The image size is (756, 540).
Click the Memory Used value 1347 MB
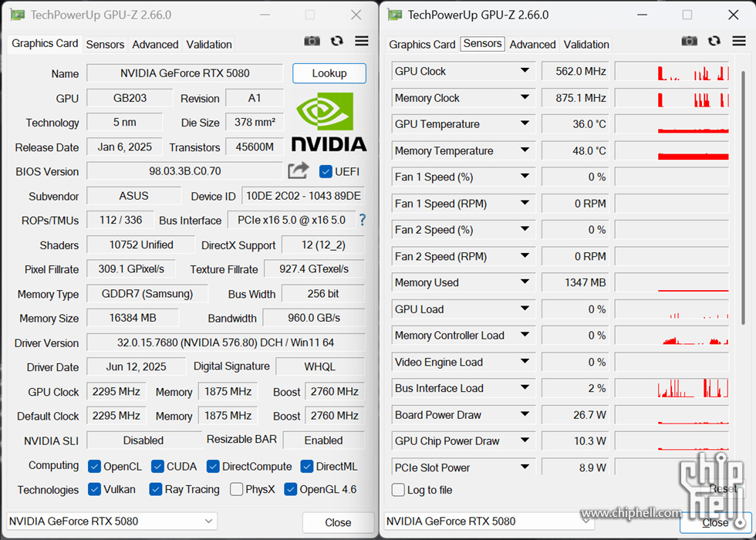coord(575,282)
